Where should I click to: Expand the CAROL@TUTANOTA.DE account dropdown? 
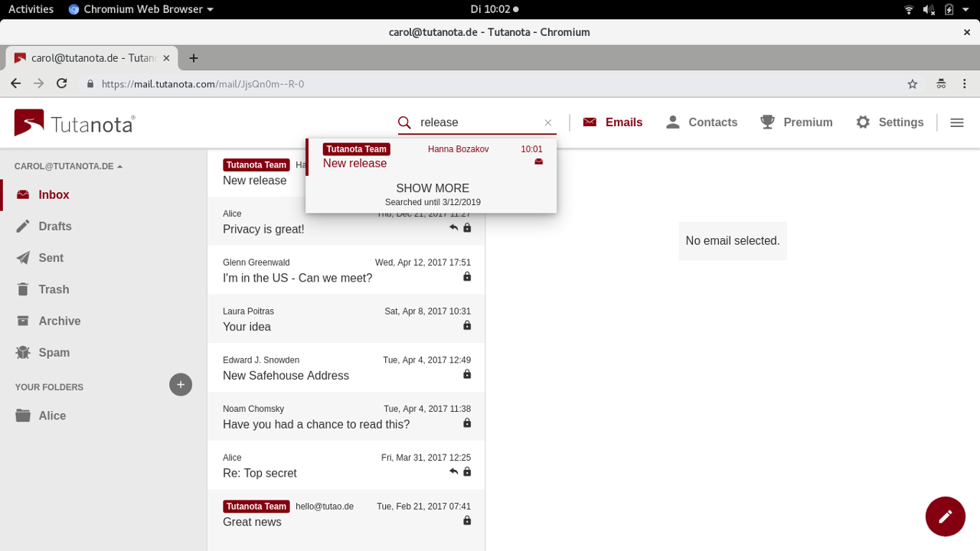click(69, 166)
